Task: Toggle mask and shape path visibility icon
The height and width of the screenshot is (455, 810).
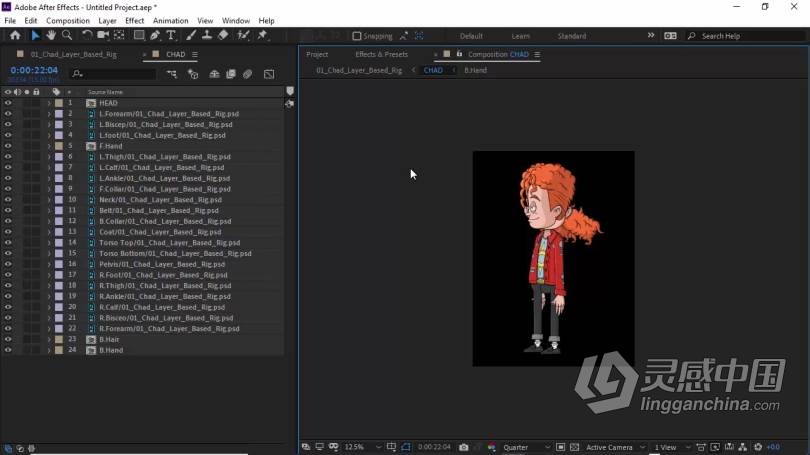Action: [x=406, y=447]
